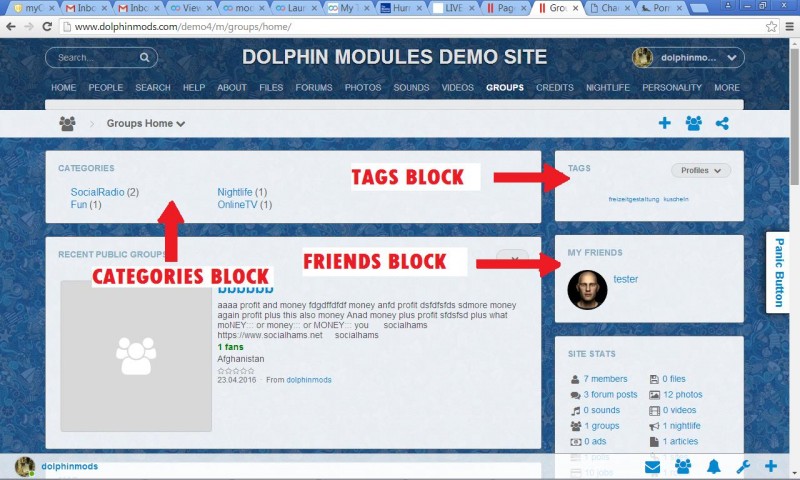
Task: Bookmark page with star icon
Action: point(771,27)
